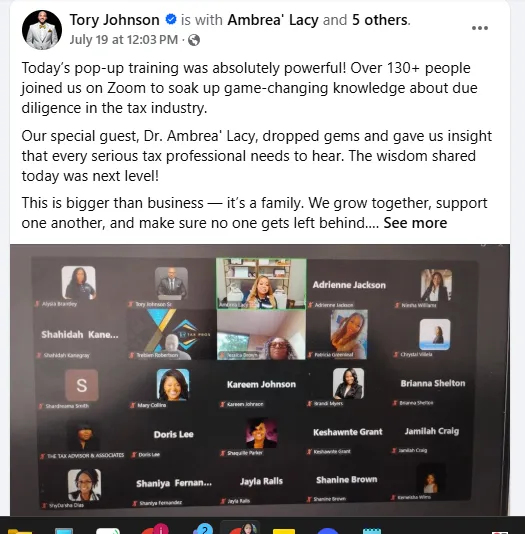This screenshot has height=534, width=525.
Task: Click the highlighted Ambrea Lacy speaker video tile
Action: click(x=261, y=284)
